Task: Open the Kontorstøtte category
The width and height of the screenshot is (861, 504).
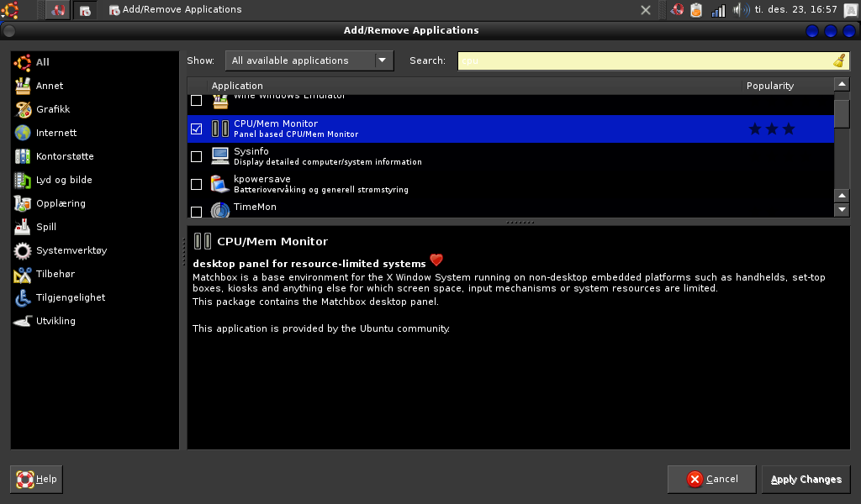Action: pyautogui.click(x=54, y=156)
